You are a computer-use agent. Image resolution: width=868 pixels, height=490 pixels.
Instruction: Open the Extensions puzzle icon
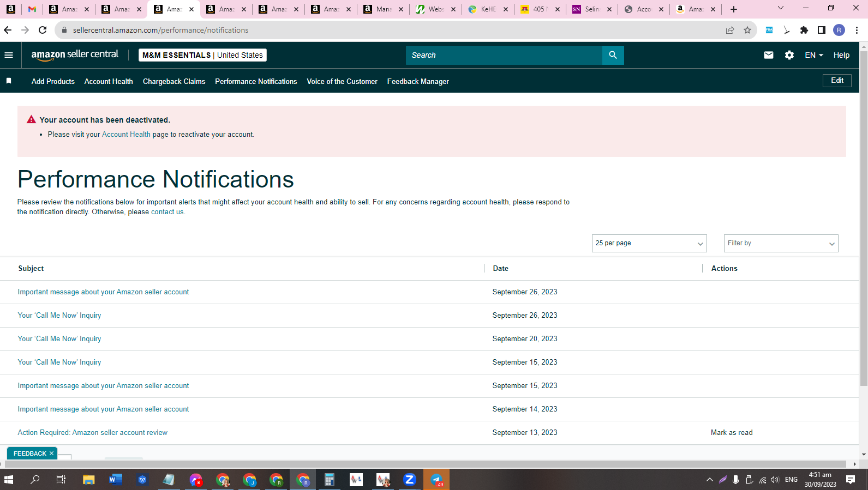(x=804, y=30)
